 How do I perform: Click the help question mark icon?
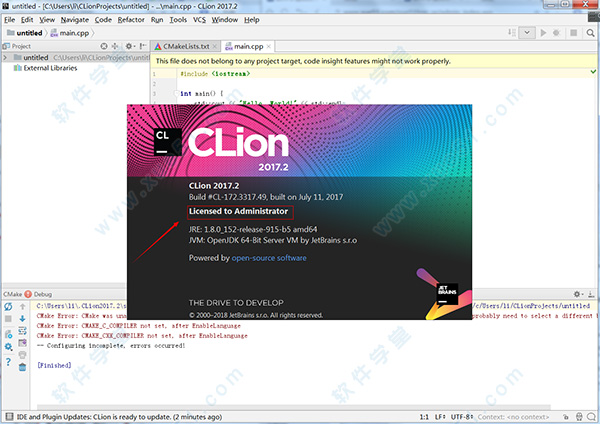pos(8,362)
